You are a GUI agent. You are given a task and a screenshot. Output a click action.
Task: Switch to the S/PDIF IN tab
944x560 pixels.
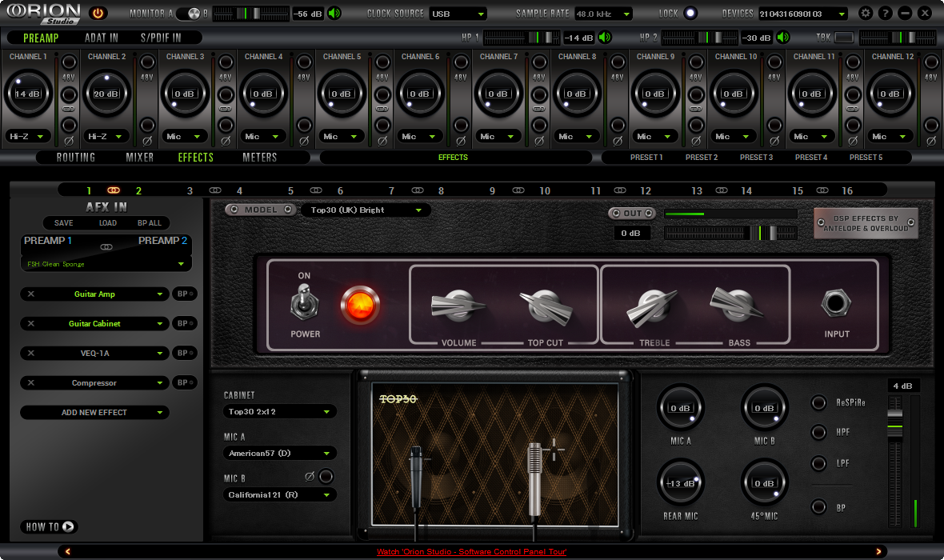[x=161, y=38]
